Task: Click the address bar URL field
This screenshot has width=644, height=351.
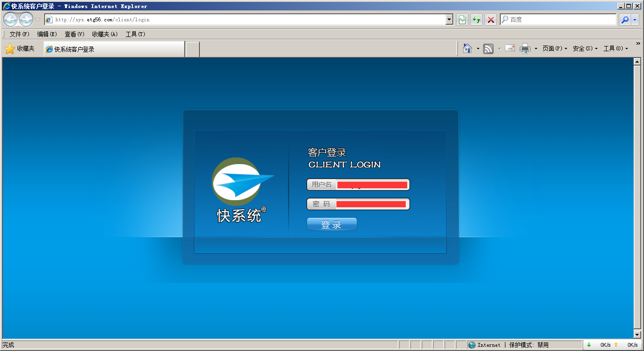Action: click(245, 19)
